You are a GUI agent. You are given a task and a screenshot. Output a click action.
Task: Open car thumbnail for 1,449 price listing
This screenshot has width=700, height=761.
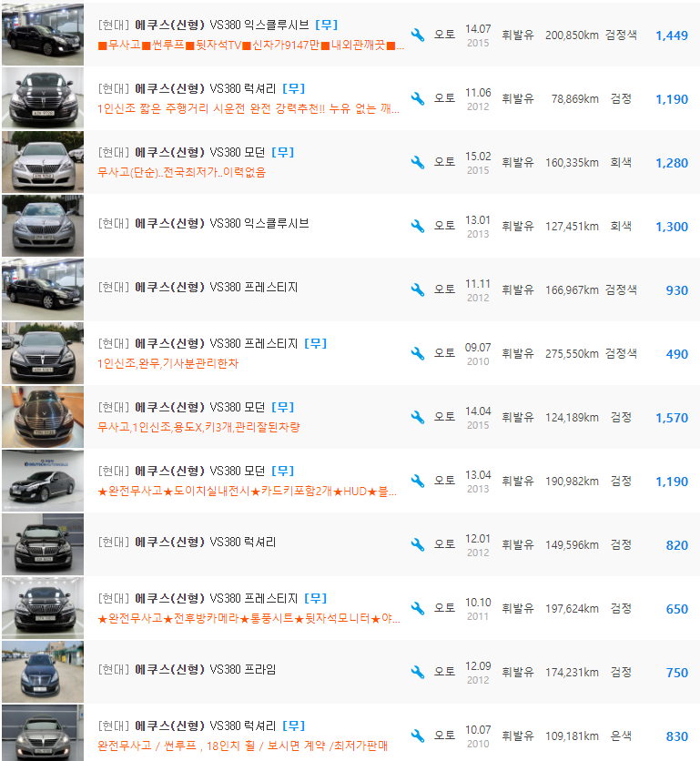coord(43,35)
